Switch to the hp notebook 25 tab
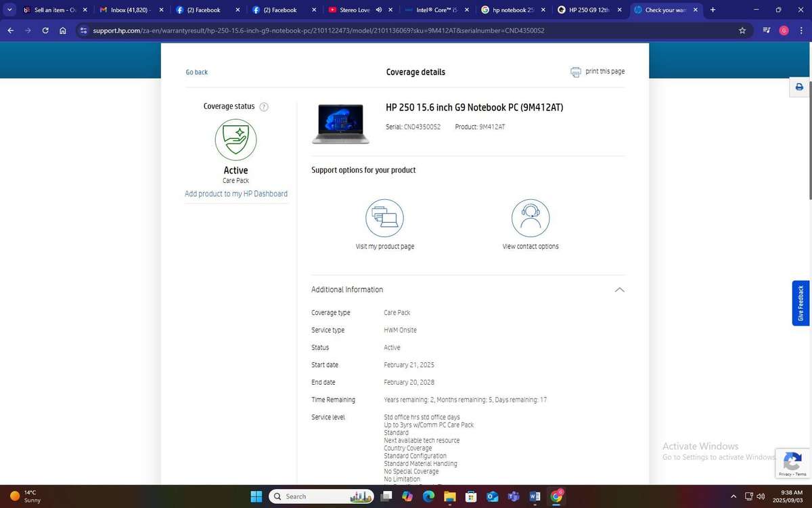 coord(513,9)
